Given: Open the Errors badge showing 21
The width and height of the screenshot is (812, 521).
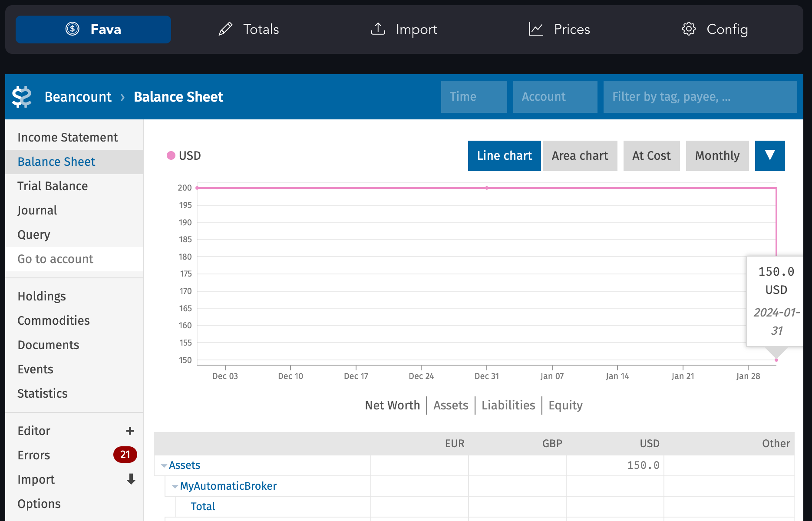Looking at the screenshot, I should (x=125, y=455).
